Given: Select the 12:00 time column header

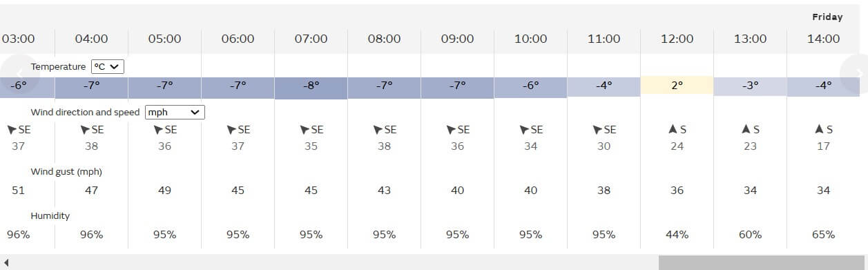Looking at the screenshot, I should click(x=677, y=39).
